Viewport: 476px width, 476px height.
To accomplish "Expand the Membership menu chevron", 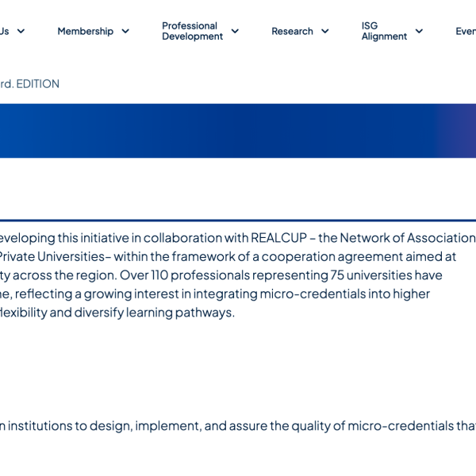I will point(125,32).
